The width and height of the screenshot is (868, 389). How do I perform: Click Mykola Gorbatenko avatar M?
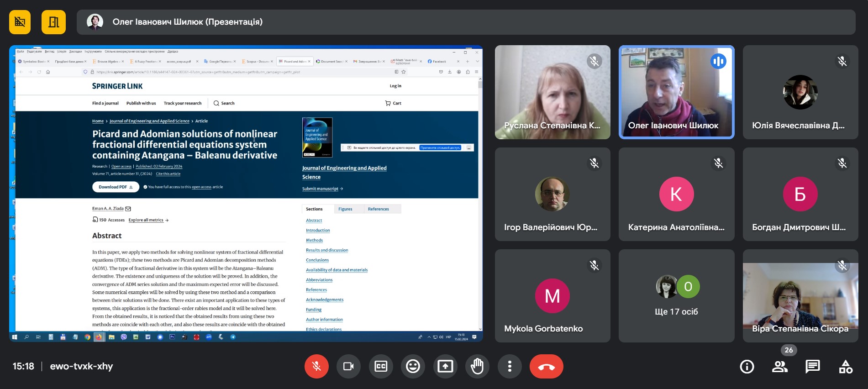552,296
